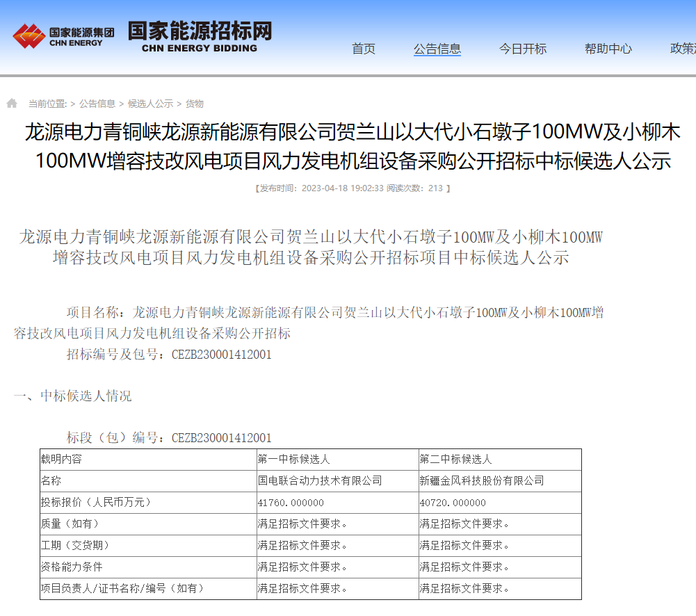Click the 工期（交货期） row label
Image resolution: width=696 pixels, height=616 pixels.
click(148, 546)
